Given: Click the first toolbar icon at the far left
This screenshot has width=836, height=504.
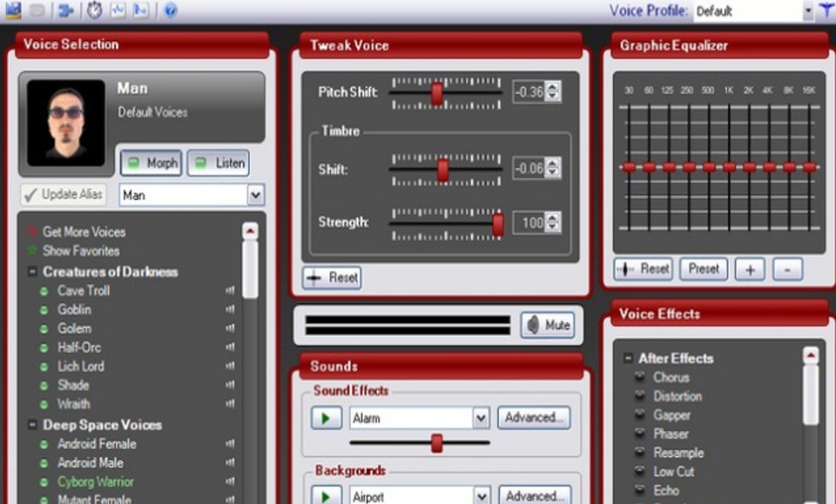Looking at the screenshot, I should coord(13,10).
